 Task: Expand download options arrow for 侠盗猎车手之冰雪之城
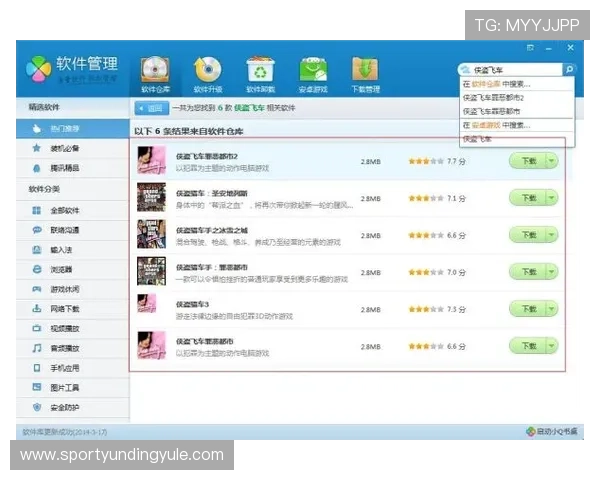(x=552, y=235)
